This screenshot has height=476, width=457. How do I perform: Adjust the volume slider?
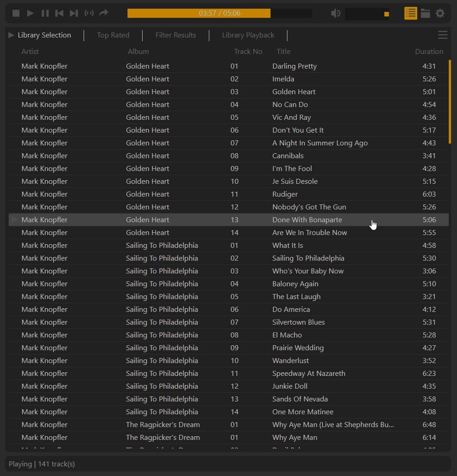(x=367, y=14)
